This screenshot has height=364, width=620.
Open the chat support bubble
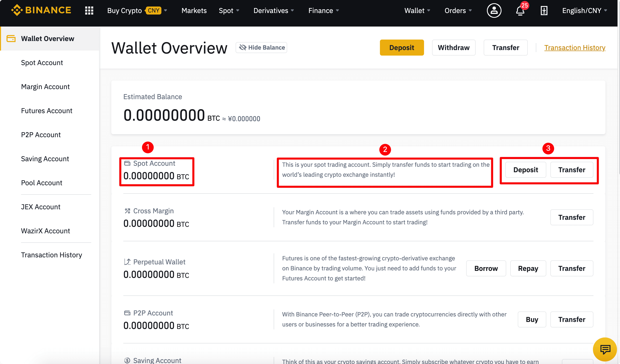click(x=605, y=349)
